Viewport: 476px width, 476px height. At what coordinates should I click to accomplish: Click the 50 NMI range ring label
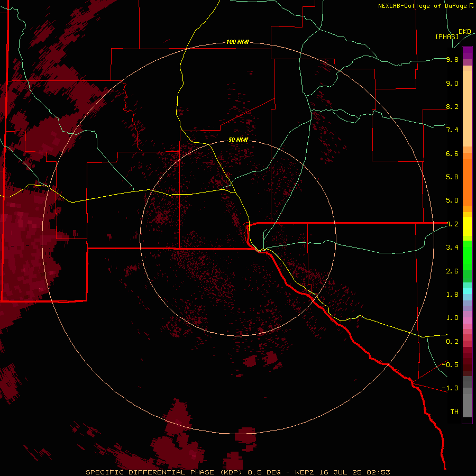click(x=238, y=140)
